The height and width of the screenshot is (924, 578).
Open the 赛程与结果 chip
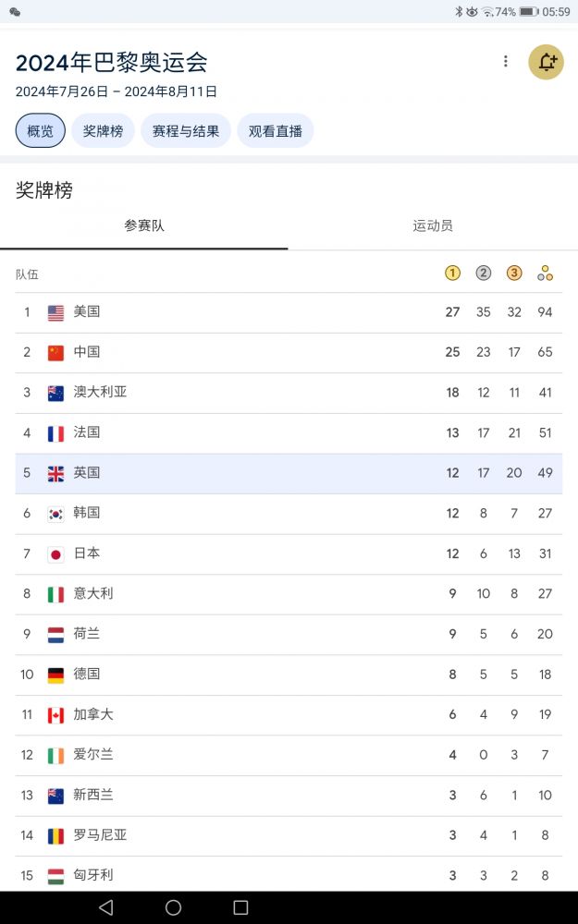186,131
